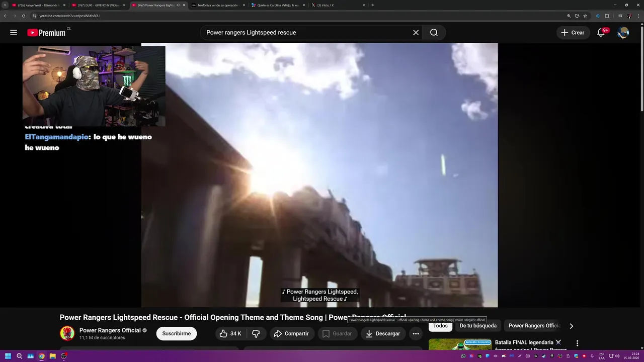Open Chrome three-dot menu
Screen dimensions: 644x362
638,16
